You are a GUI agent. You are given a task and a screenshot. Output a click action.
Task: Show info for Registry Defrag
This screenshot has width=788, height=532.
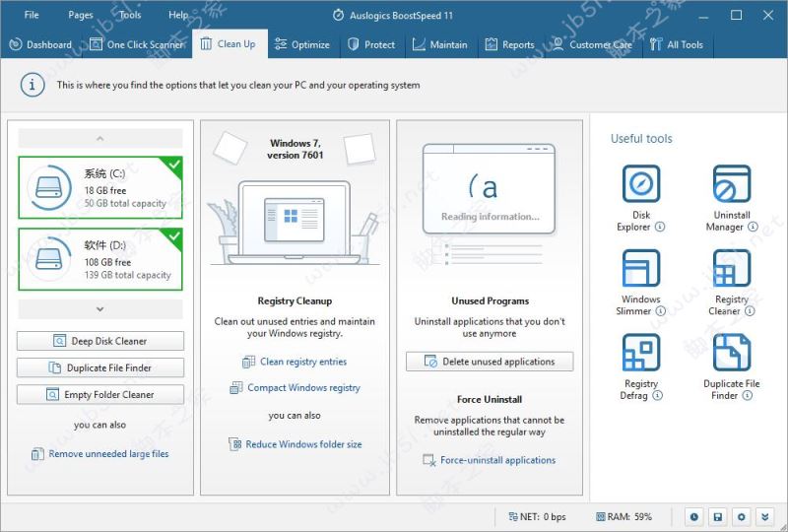tap(657, 396)
